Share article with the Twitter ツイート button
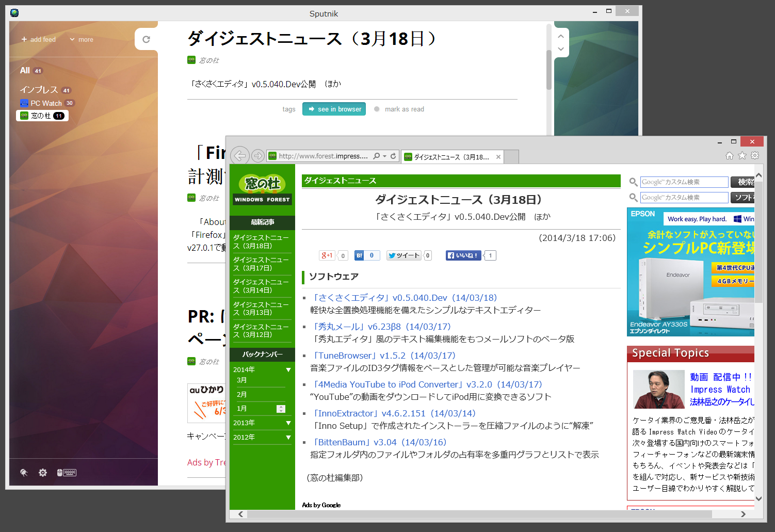Image resolution: width=775 pixels, height=532 pixels. pyautogui.click(x=403, y=255)
